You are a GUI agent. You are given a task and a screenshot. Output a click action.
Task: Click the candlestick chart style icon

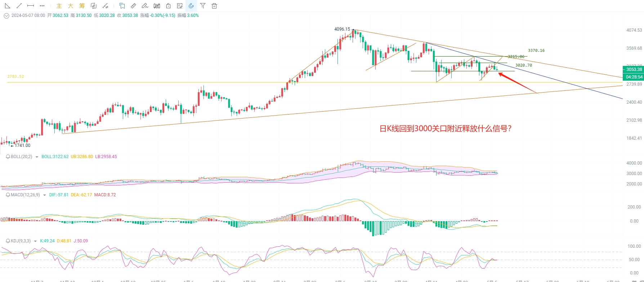pos(157,6)
